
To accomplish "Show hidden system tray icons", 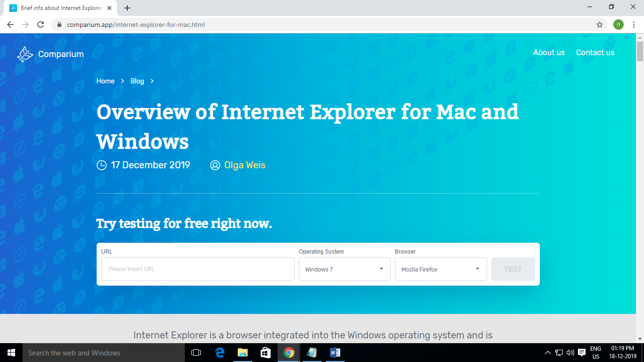I will 547,353.
